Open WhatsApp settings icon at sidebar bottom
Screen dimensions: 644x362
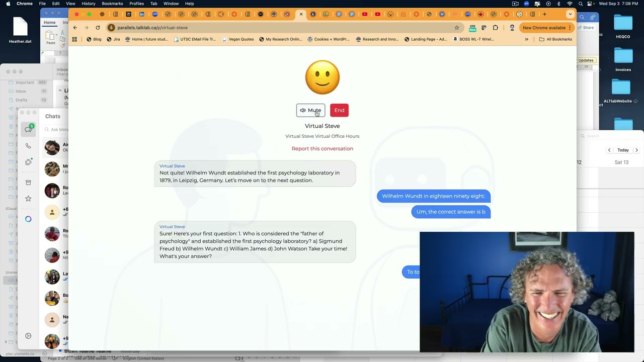coord(28,336)
